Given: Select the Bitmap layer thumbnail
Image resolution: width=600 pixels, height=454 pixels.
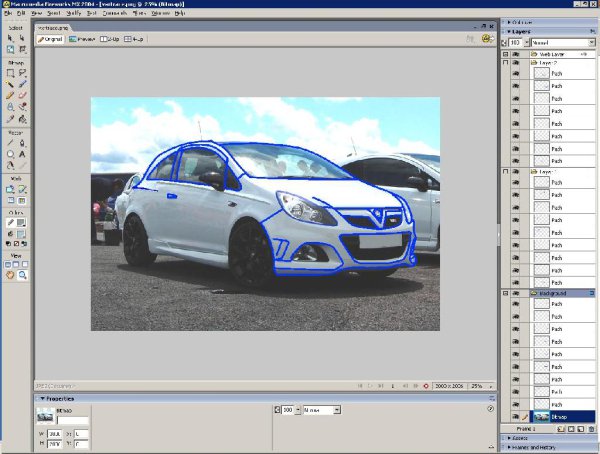Looking at the screenshot, I should [x=541, y=416].
